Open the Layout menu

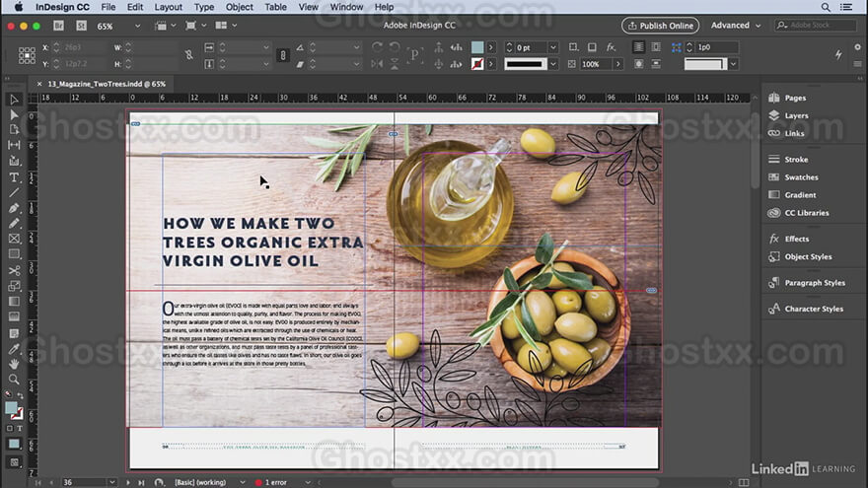point(168,7)
